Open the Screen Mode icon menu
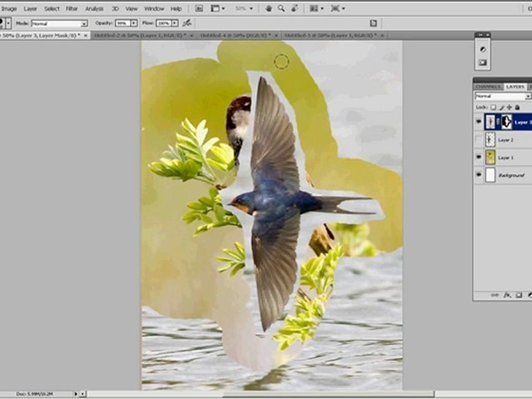Viewport: 532px width, 399px height. click(338, 8)
